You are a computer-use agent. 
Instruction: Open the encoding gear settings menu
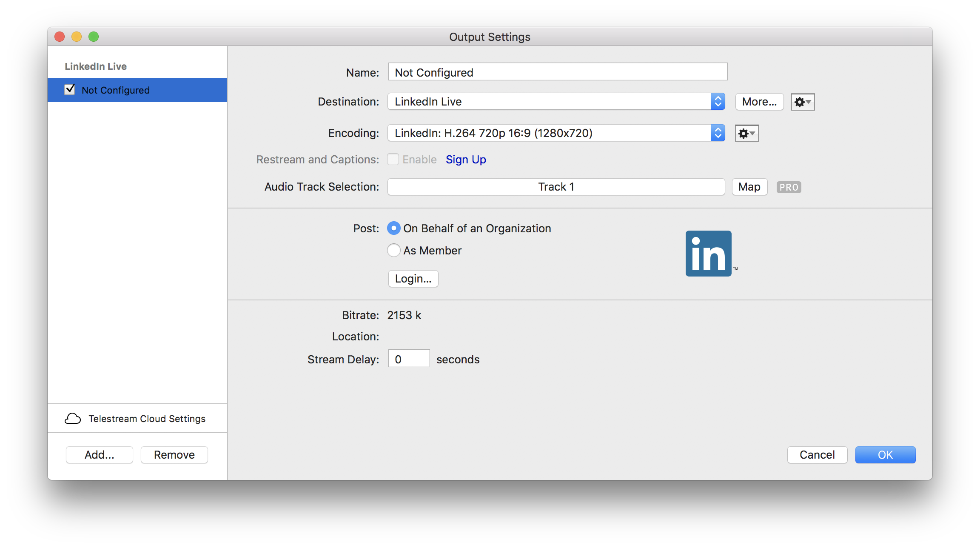[746, 134]
